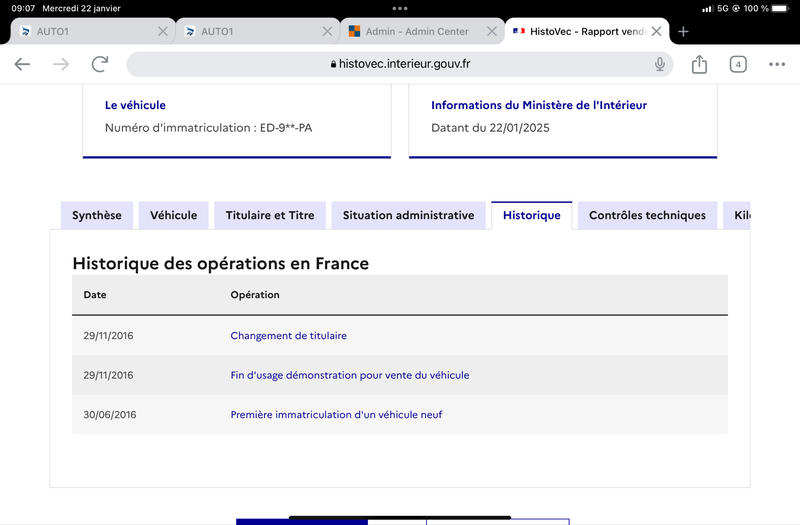Tap the microphone icon in address bar
Viewport: 800px width, 525px height.
click(x=660, y=64)
